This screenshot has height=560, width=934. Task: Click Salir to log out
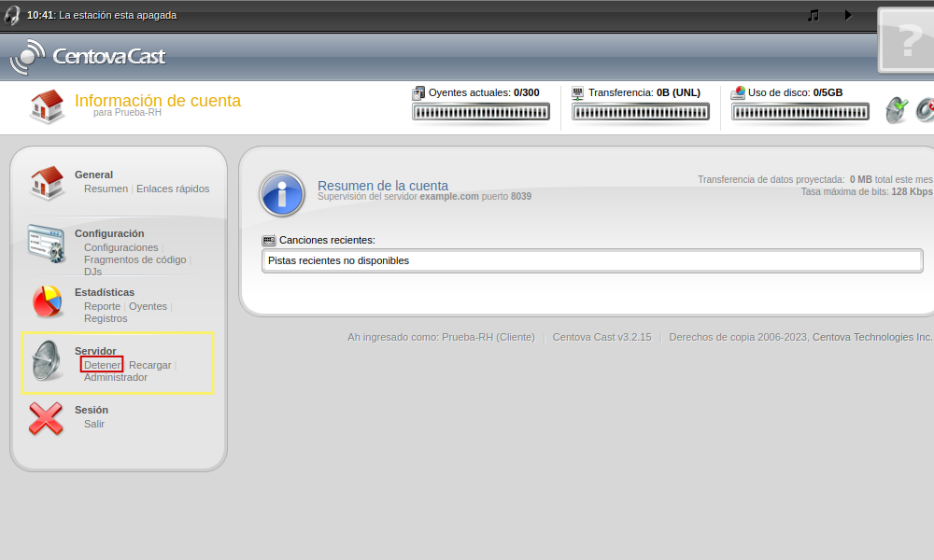coord(94,424)
